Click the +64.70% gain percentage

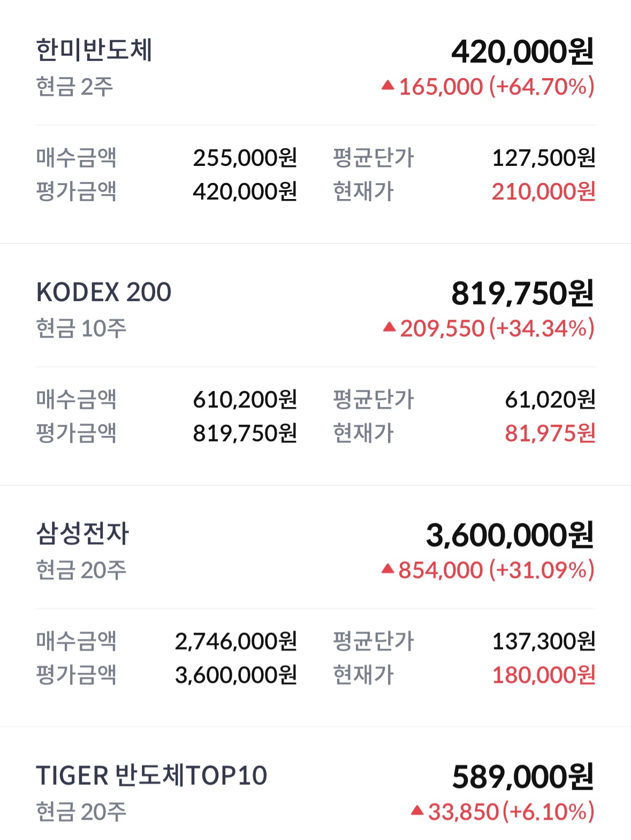[x=542, y=87]
